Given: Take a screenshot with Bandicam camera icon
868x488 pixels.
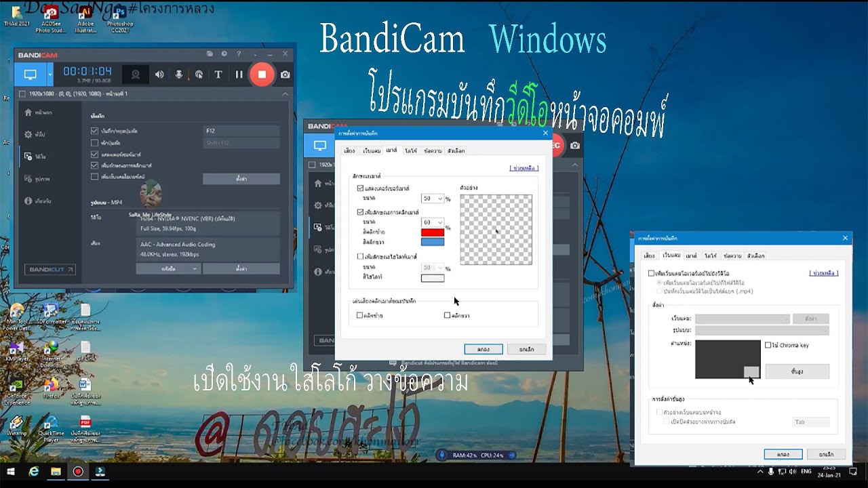Looking at the screenshot, I should (285, 75).
